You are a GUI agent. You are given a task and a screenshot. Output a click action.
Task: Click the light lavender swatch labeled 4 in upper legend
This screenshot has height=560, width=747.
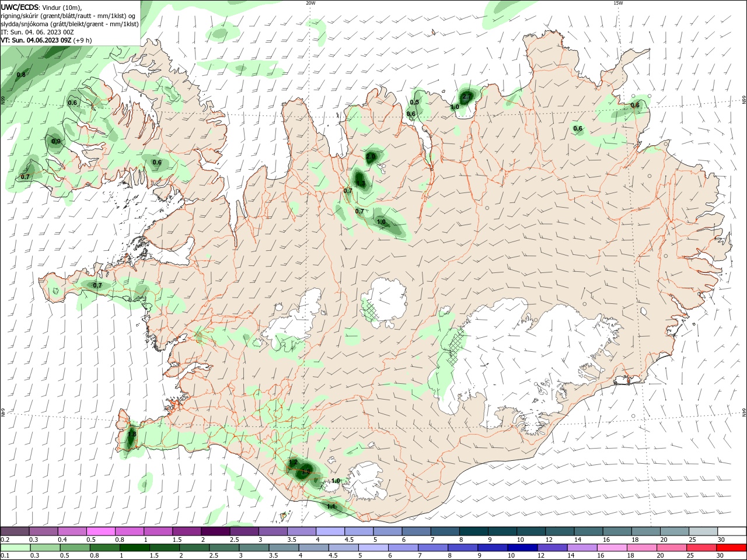[x=330, y=531]
